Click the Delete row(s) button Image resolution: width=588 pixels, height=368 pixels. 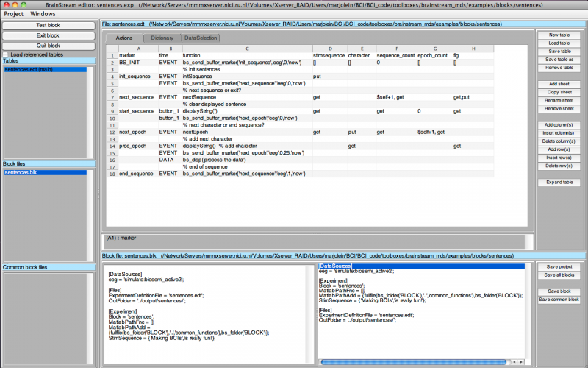[x=559, y=166]
